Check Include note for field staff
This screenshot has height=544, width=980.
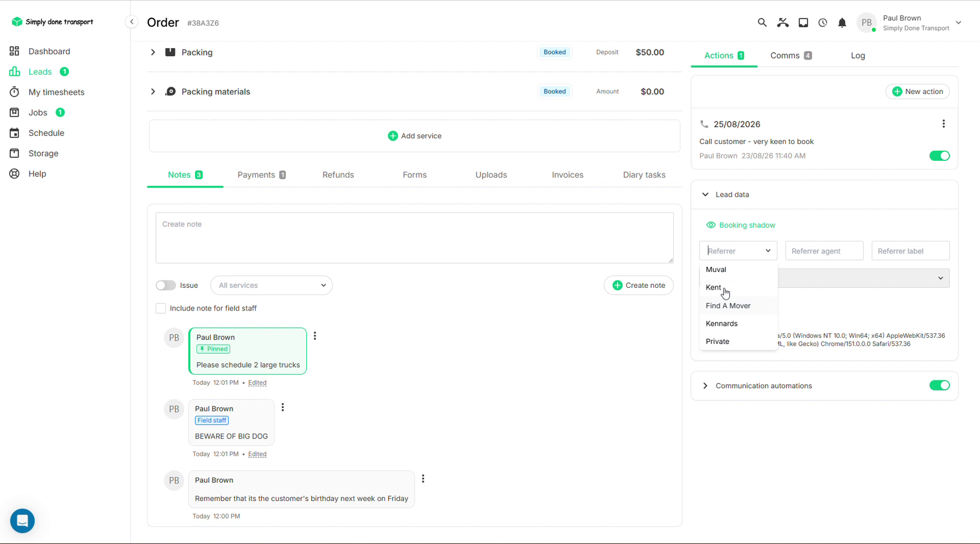[160, 308]
